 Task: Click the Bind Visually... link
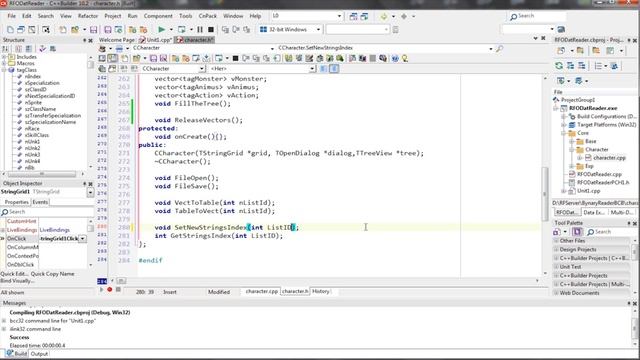(17, 281)
